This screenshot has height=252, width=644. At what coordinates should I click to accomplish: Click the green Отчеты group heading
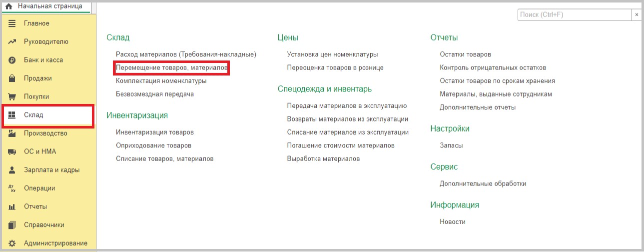click(444, 37)
